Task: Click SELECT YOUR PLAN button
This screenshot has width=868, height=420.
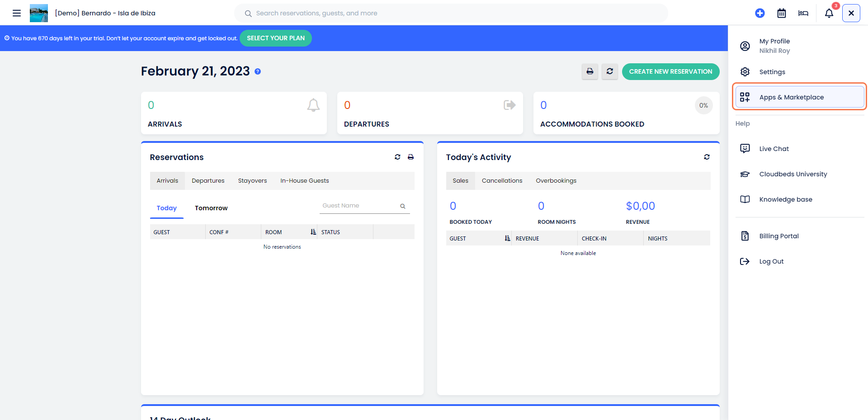Action: pyautogui.click(x=276, y=38)
